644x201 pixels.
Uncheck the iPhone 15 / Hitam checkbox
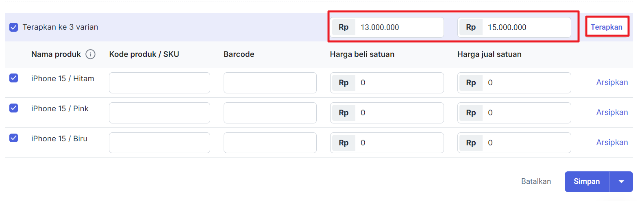coord(14,78)
